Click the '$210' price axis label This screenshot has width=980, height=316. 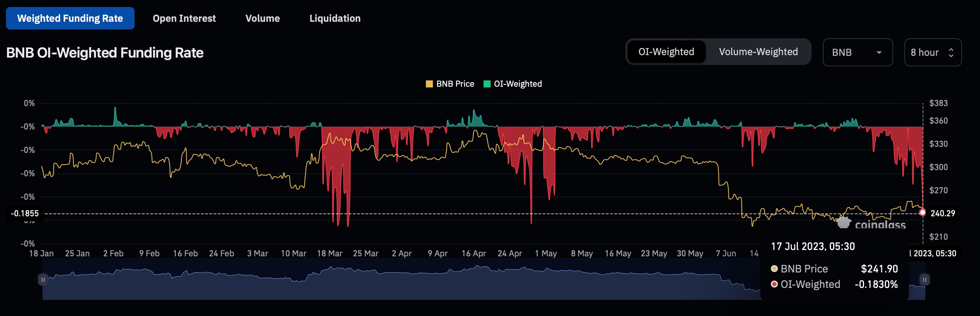(939, 237)
